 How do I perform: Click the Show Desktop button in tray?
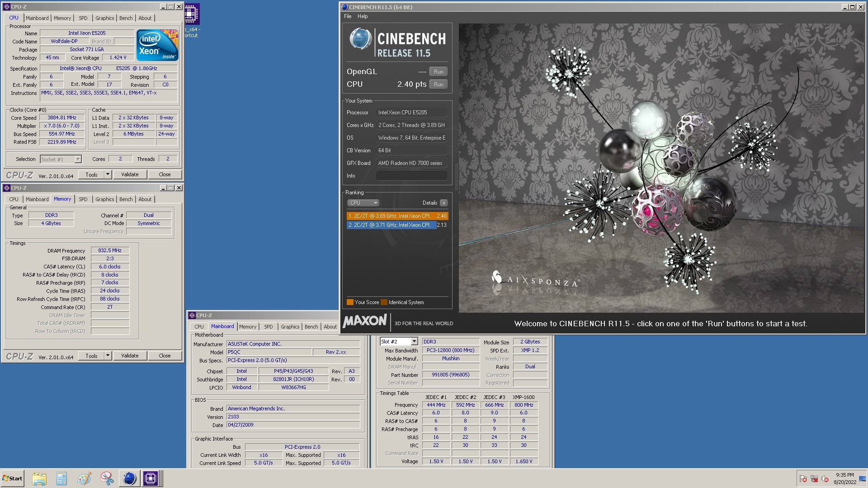(x=863, y=479)
